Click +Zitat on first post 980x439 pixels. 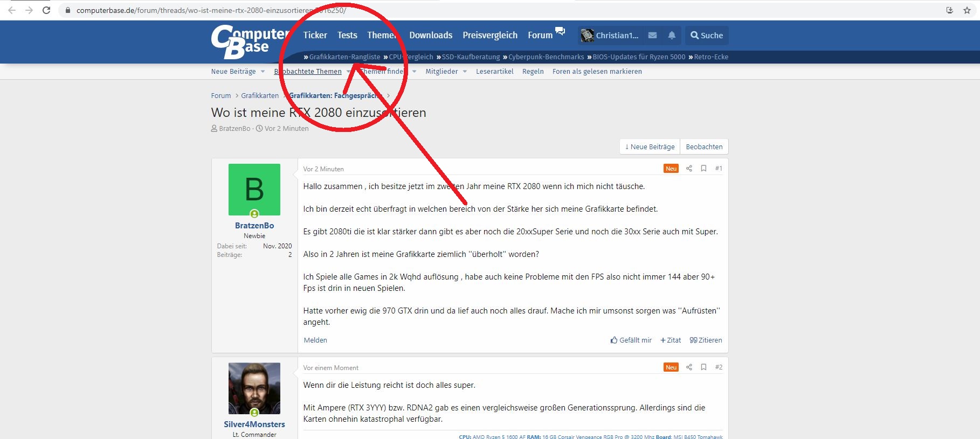[671, 340]
